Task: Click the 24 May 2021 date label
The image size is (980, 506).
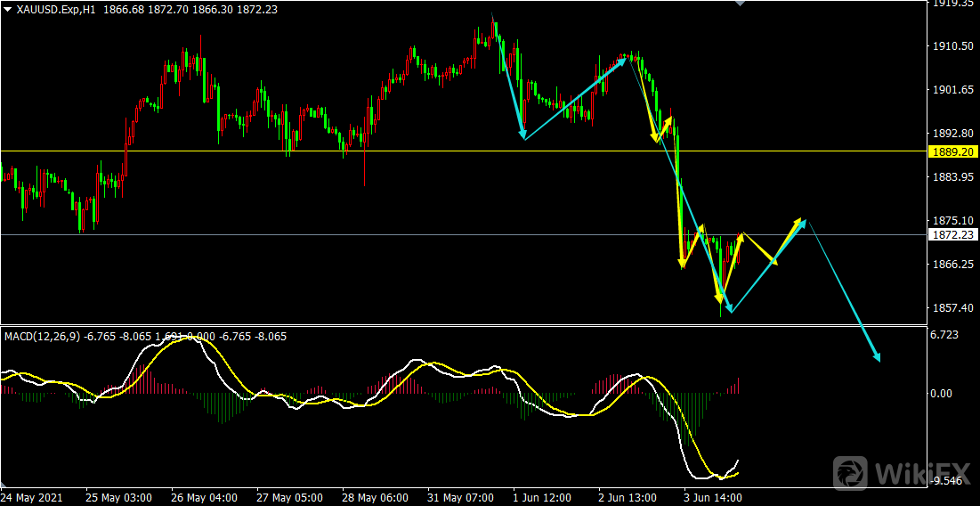Action: (31, 497)
